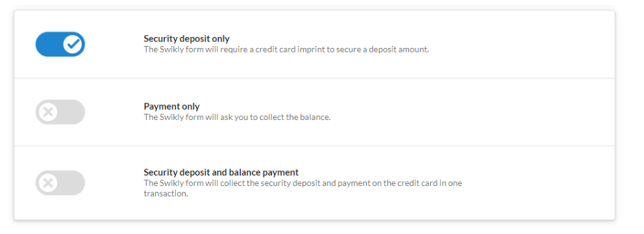Click the blue checkmark knob icon
Image resolution: width=644 pixels, height=234 pixels.
coord(73,44)
